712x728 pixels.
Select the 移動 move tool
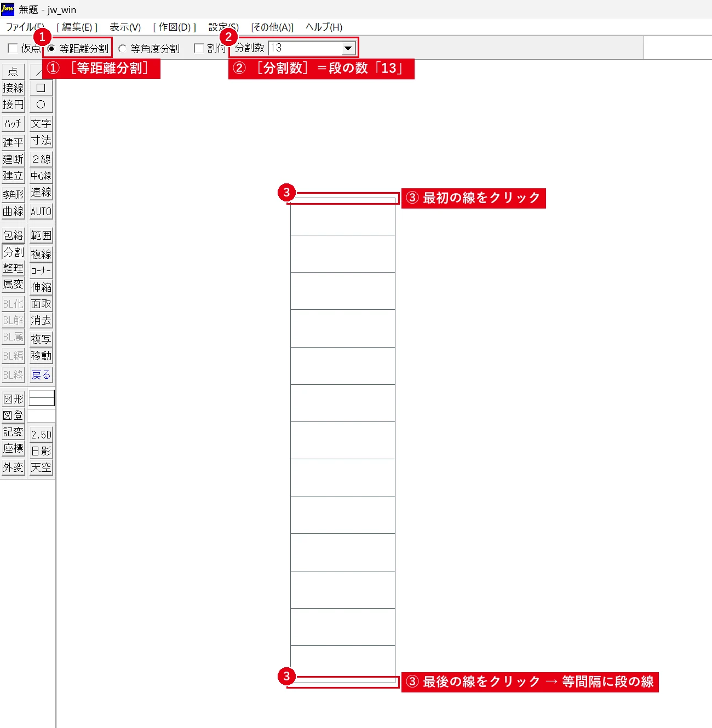[41, 356]
